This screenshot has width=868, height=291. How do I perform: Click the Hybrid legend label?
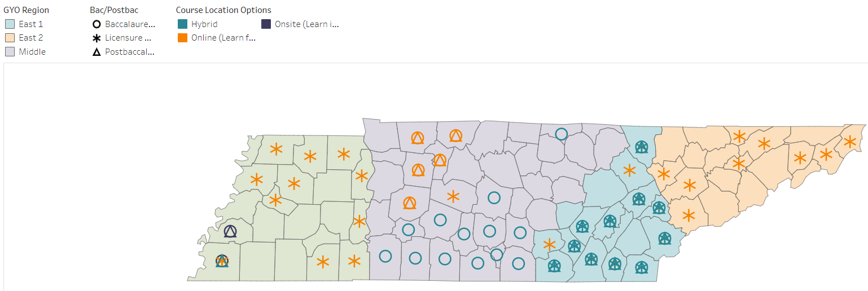click(x=204, y=24)
